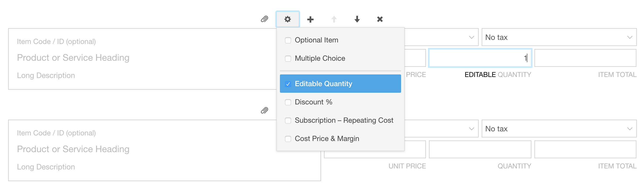This screenshot has width=644, height=189.
Task: Add a new item with plus icon
Action: coord(310,19)
